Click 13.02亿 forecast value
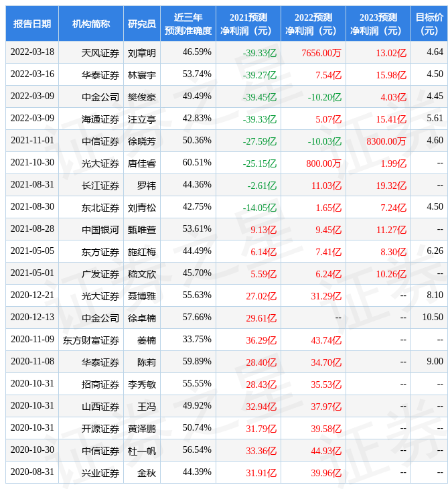 [x=391, y=53]
